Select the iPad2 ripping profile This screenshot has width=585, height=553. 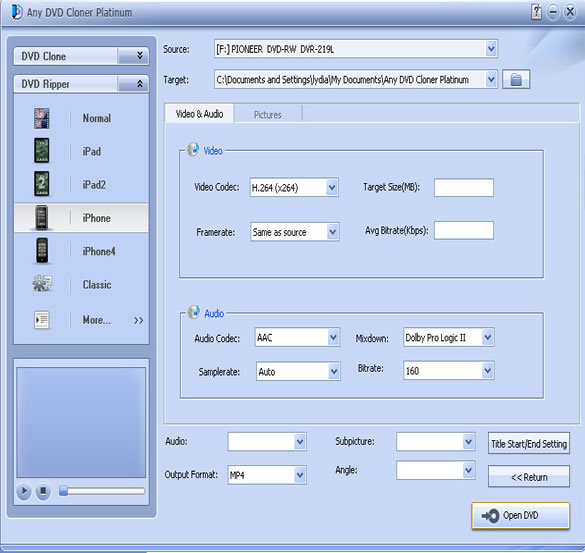tap(81, 184)
